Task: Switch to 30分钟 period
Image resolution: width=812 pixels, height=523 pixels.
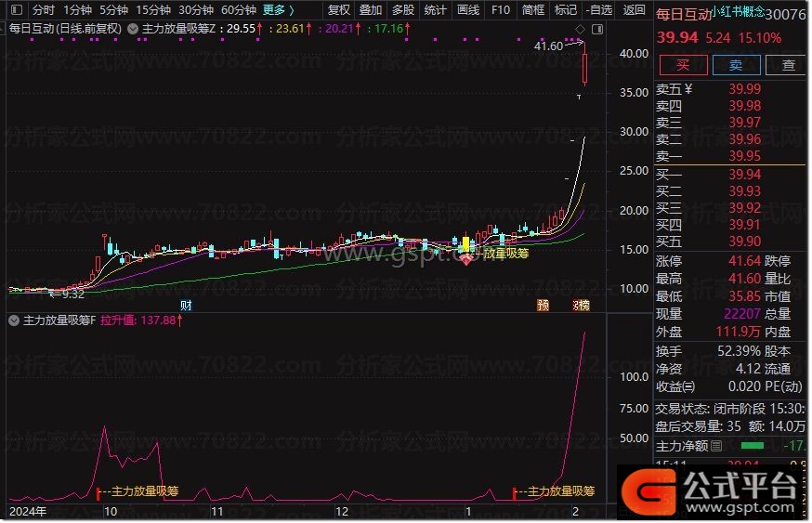Action: click(196, 10)
